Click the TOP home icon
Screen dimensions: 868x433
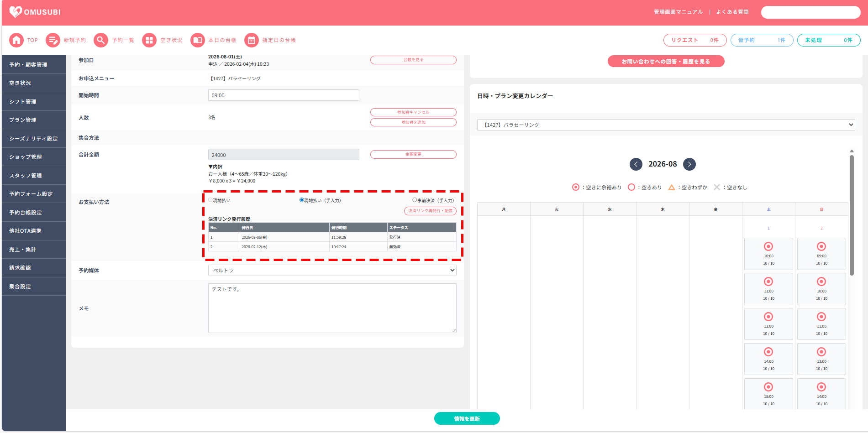tap(16, 40)
